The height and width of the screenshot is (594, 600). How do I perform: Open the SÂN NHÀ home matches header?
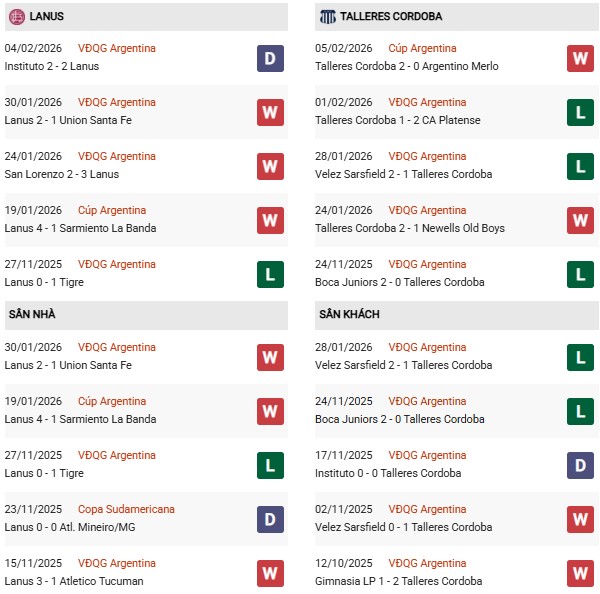(145, 315)
